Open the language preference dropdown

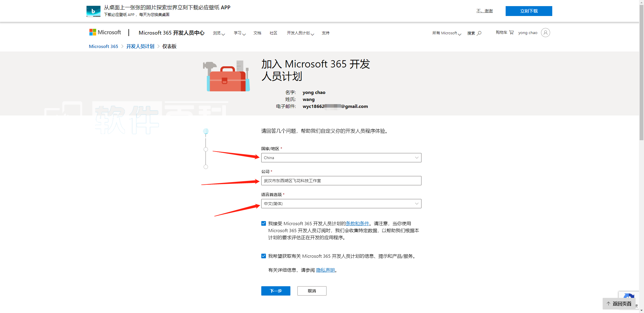pos(341,204)
